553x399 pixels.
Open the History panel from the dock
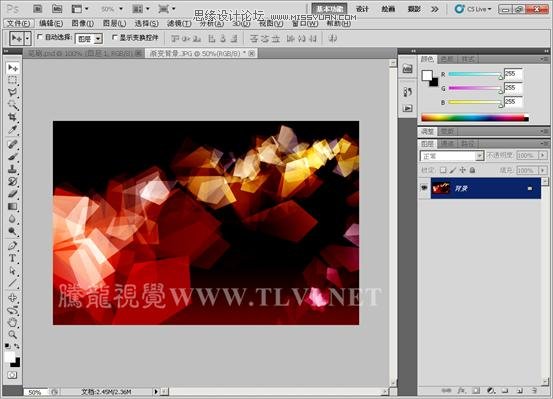407,92
